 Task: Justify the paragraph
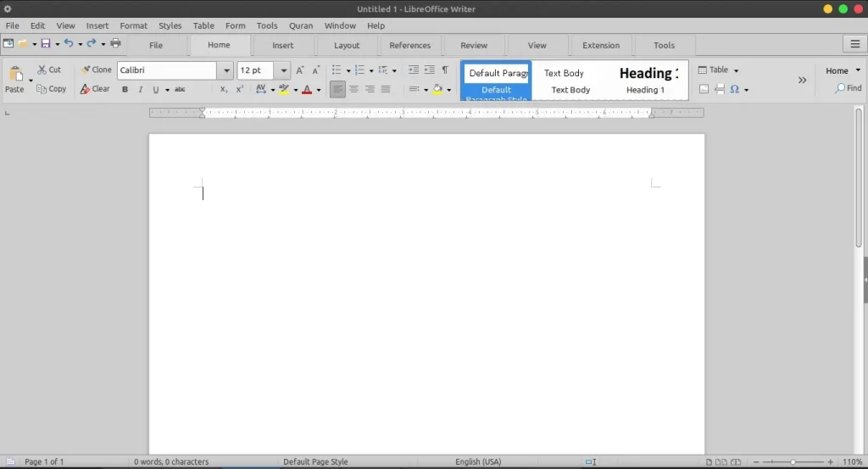(386, 89)
